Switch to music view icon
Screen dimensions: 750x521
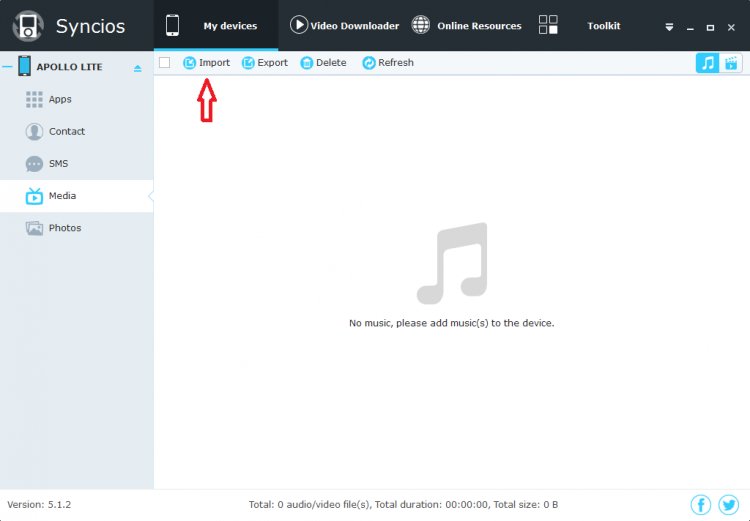707,63
